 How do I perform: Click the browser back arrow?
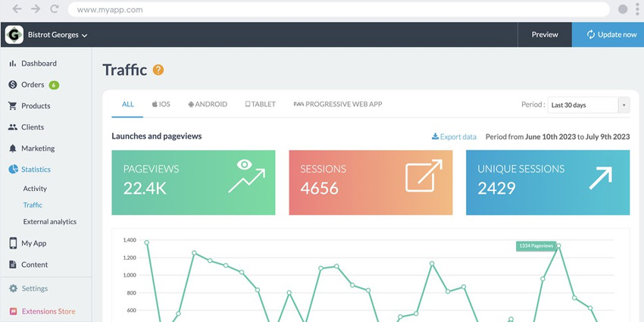tap(17, 9)
